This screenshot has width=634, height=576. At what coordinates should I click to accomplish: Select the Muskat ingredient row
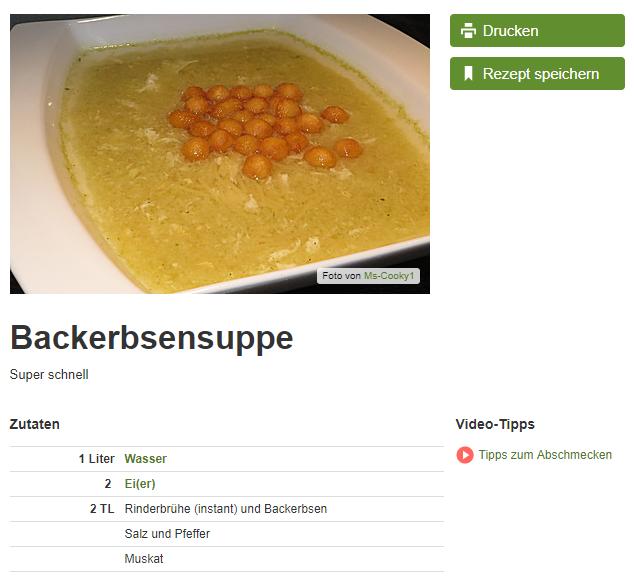[226, 559]
